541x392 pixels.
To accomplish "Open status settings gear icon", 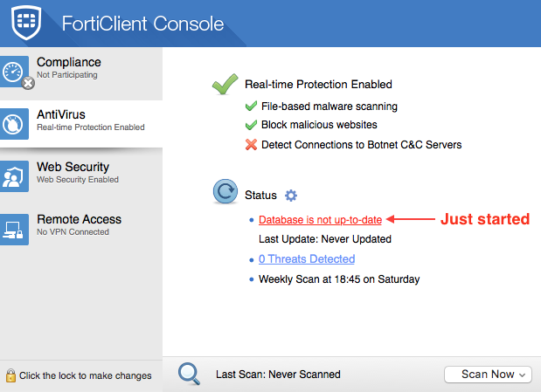I will (x=292, y=196).
